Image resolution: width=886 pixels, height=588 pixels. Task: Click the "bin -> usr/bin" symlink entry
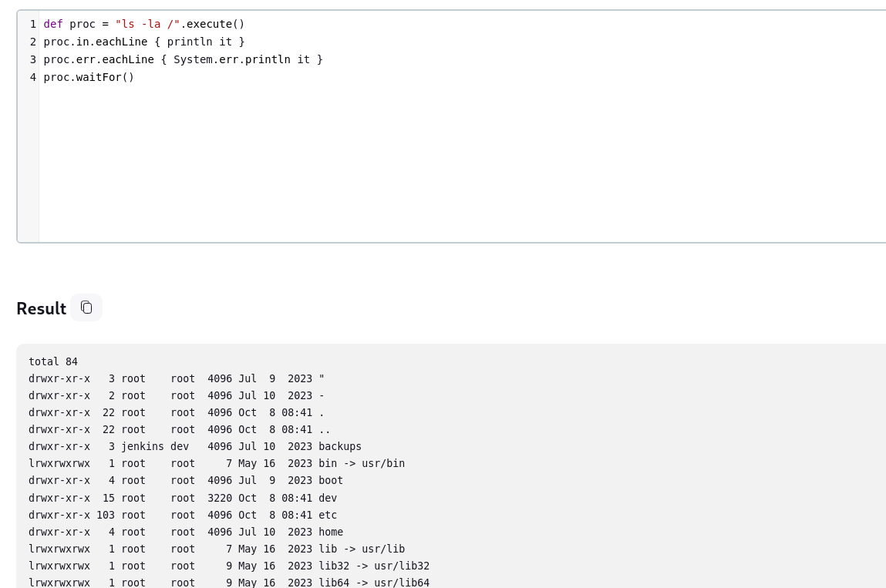[361, 463]
